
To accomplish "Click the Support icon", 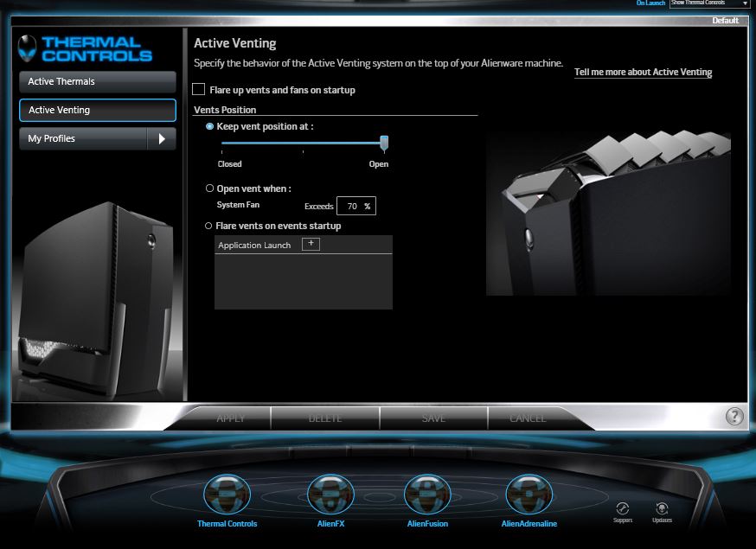I will point(623,512).
